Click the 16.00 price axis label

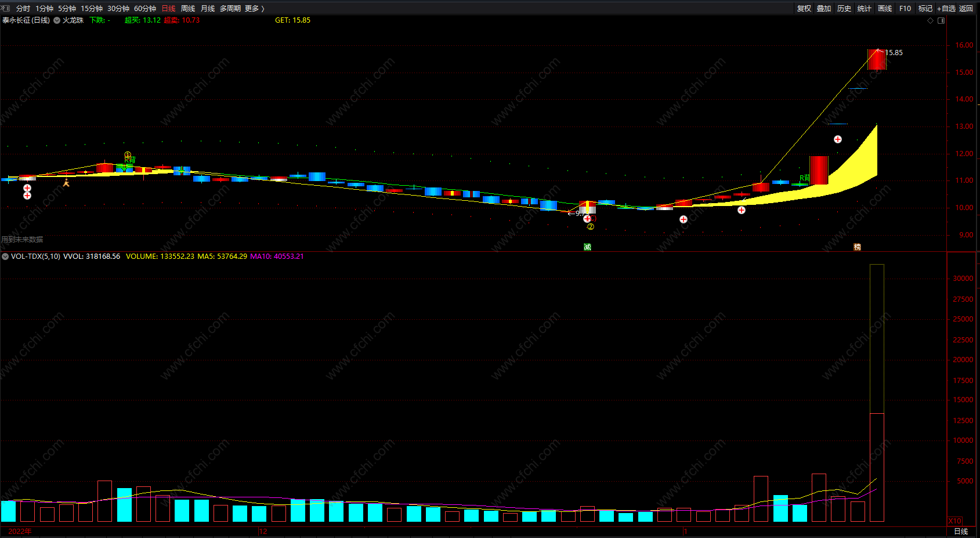click(x=964, y=45)
